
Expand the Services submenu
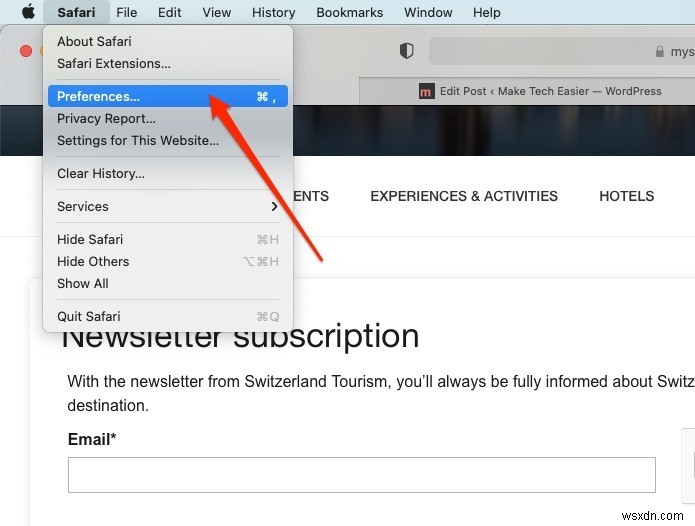(x=168, y=206)
